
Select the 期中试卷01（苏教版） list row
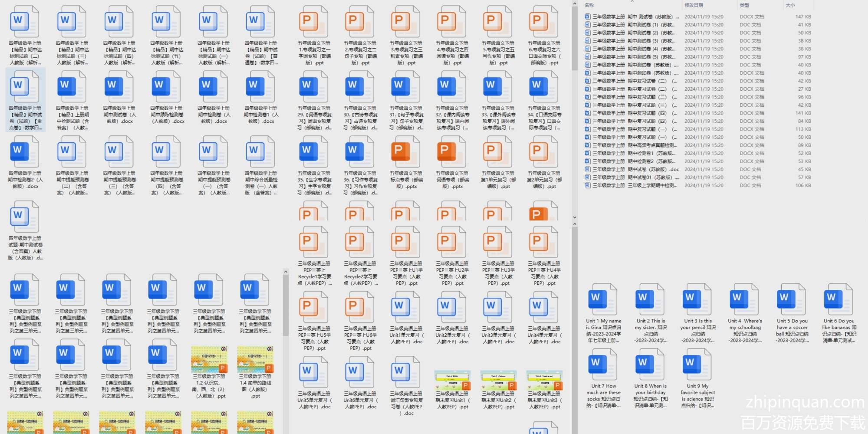(698, 178)
